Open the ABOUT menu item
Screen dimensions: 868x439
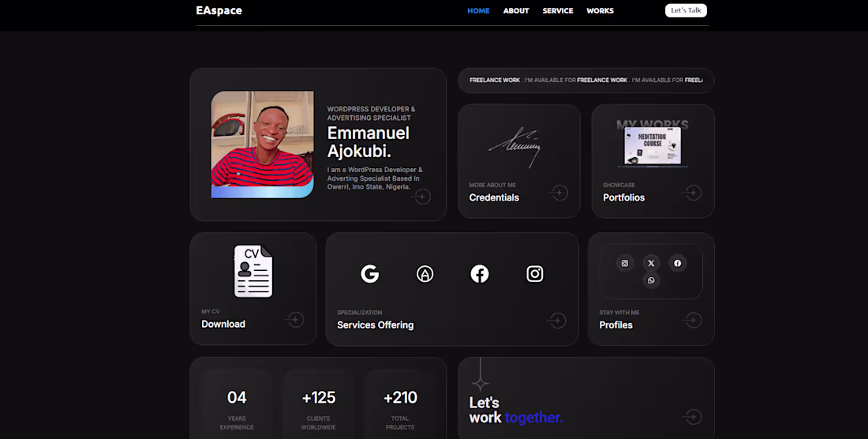[x=516, y=10]
